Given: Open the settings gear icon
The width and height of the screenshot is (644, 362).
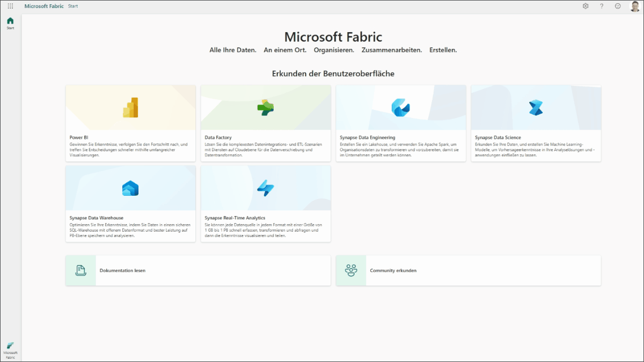Looking at the screenshot, I should click(x=586, y=6).
